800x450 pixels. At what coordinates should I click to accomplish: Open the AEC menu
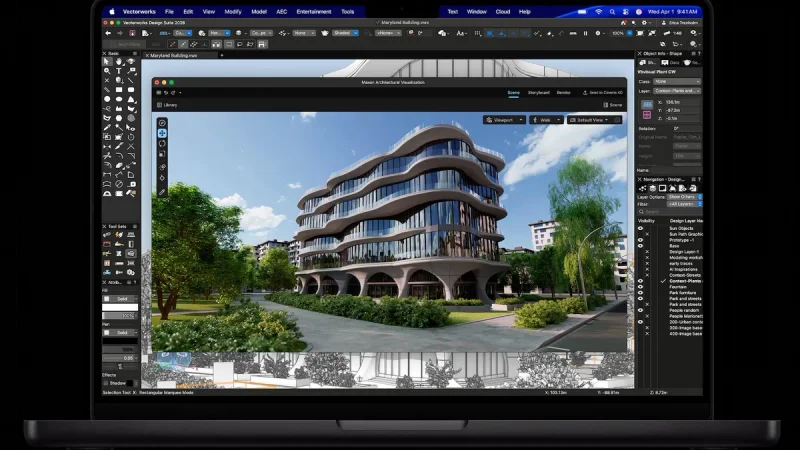[x=282, y=11]
